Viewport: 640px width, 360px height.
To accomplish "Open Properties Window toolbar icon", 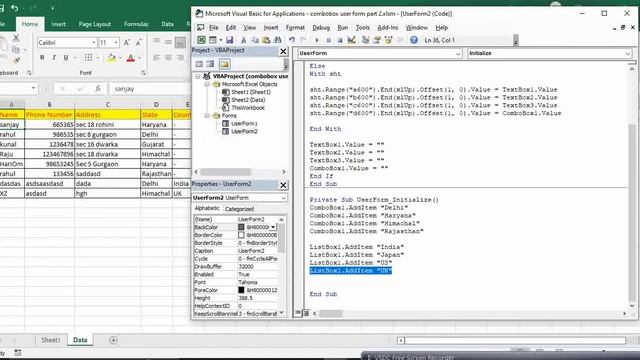I will (x=377, y=40).
